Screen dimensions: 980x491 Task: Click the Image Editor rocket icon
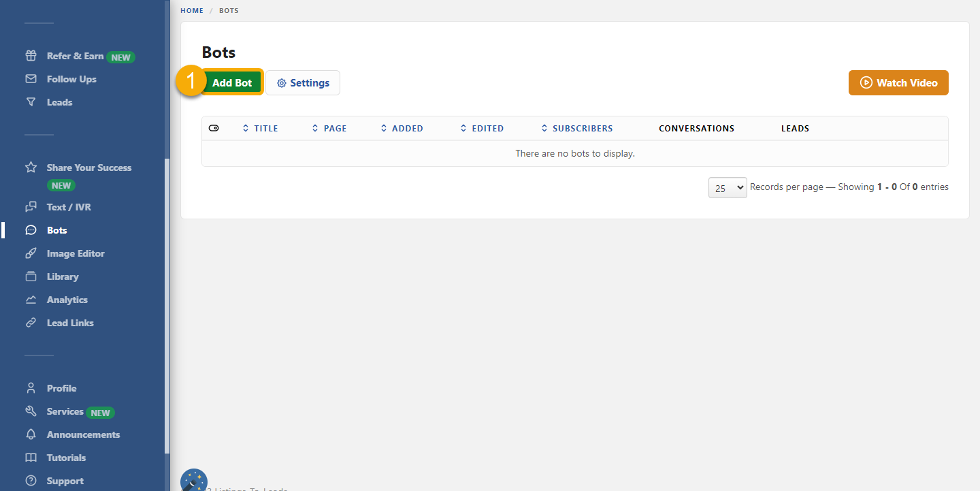click(31, 253)
